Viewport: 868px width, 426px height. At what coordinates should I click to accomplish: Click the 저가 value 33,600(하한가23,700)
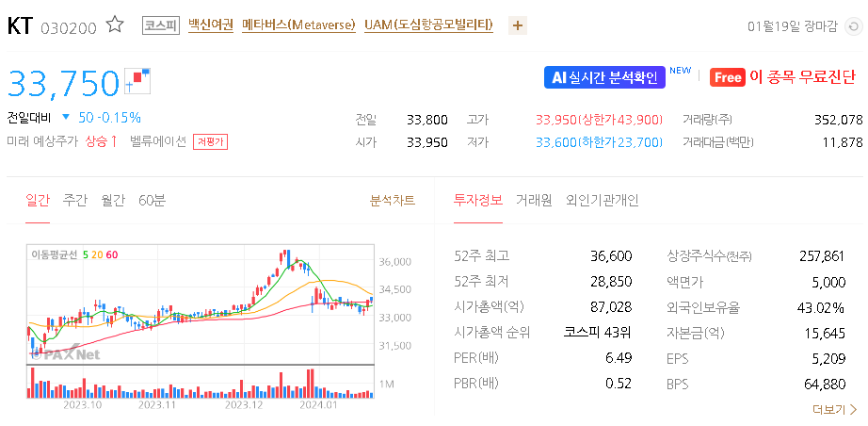pos(599,143)
